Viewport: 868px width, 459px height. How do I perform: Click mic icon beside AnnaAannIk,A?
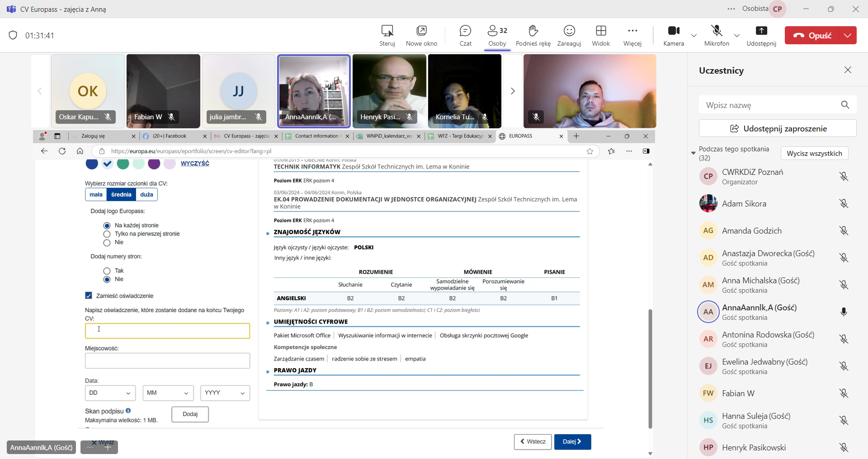844,312
